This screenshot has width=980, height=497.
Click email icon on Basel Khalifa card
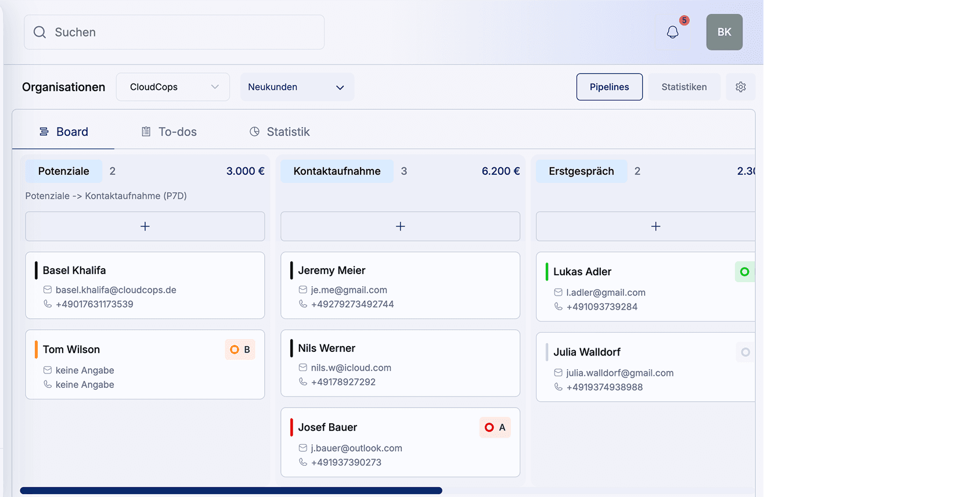[x=48, y=290]
